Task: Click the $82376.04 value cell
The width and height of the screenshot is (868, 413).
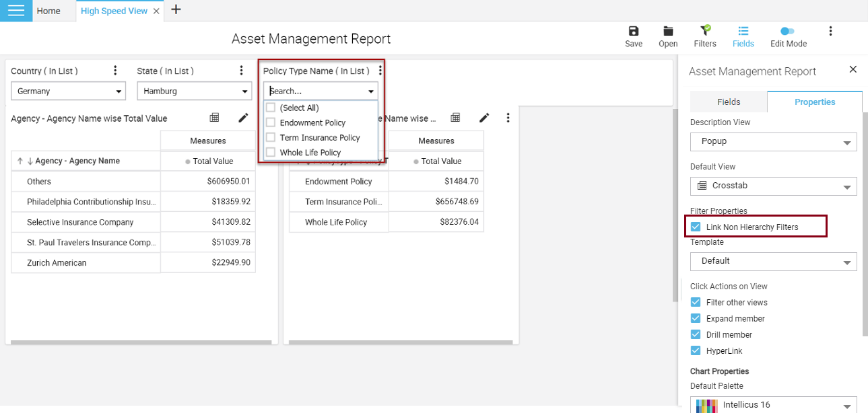Action: click(x=436, y=222)
